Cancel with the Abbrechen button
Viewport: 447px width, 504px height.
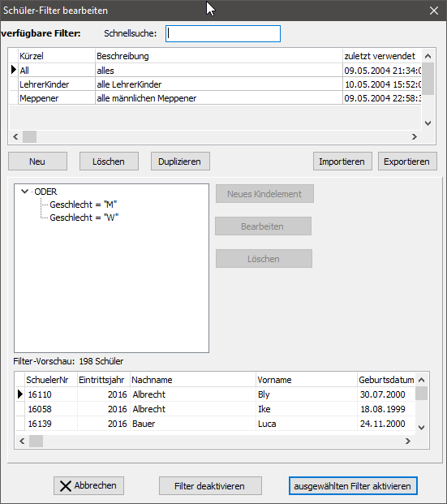coord(88,485)
